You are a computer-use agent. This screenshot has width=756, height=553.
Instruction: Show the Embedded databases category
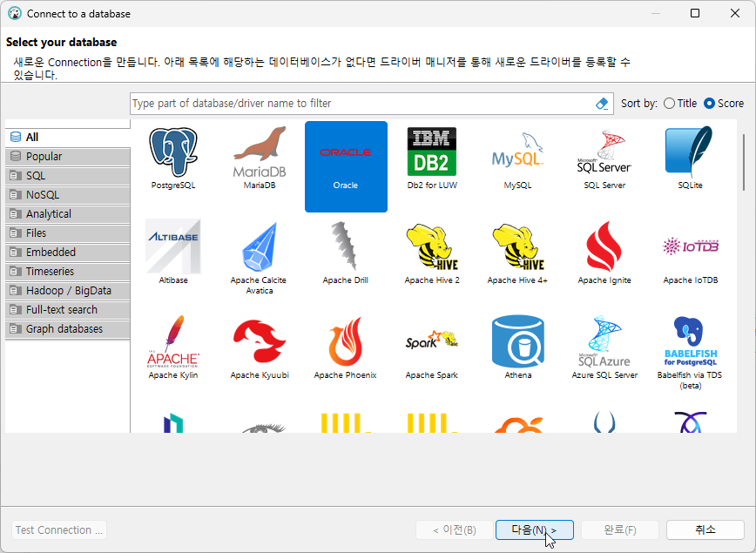[x=68, y=253]
